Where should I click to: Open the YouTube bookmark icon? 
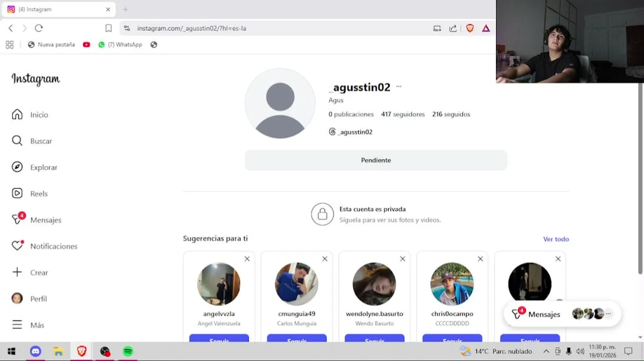coord(86,45)
